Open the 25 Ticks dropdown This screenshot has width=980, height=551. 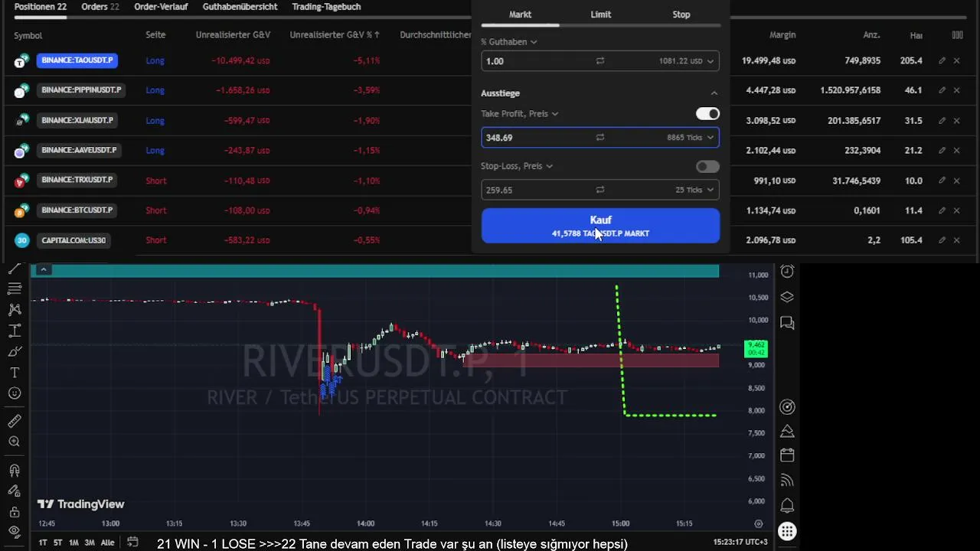[694, 190]
